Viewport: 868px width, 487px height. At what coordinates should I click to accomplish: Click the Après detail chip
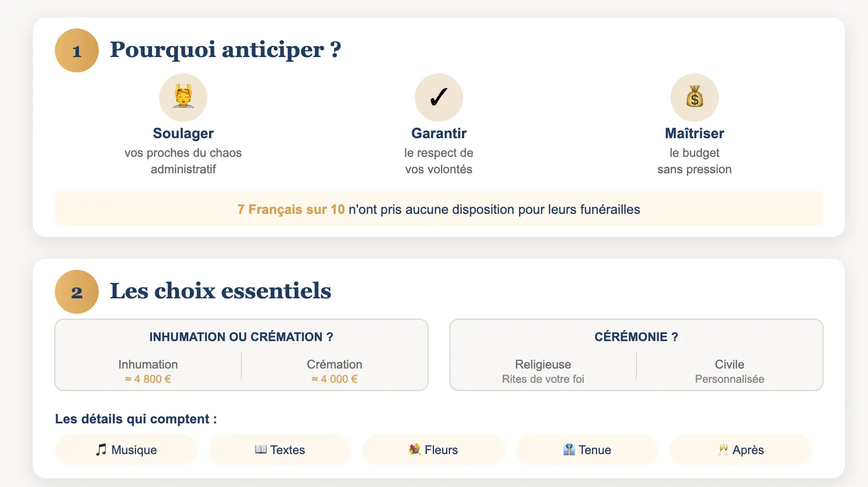pyautogui.click(x=741, y=450)
